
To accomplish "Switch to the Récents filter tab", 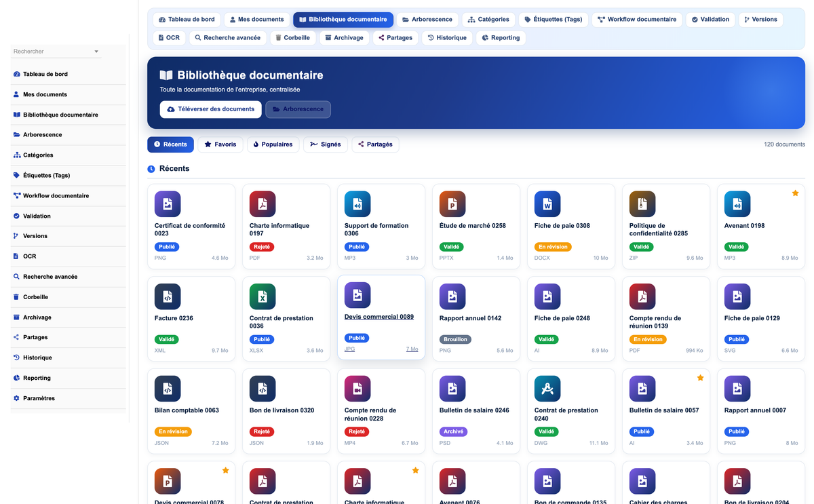I will [x=170, y=144].
